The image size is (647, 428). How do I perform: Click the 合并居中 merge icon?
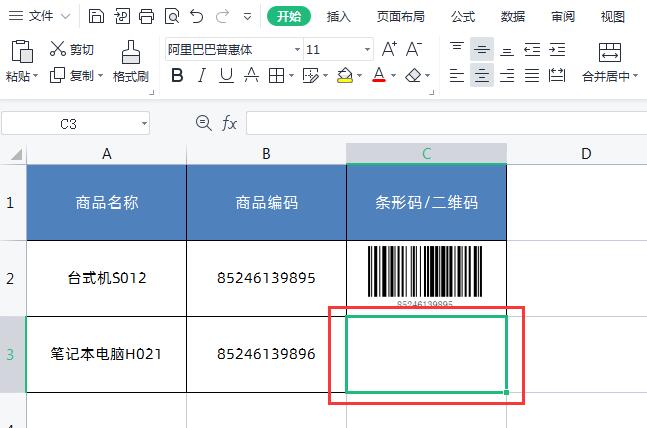[x=609, y=52]
